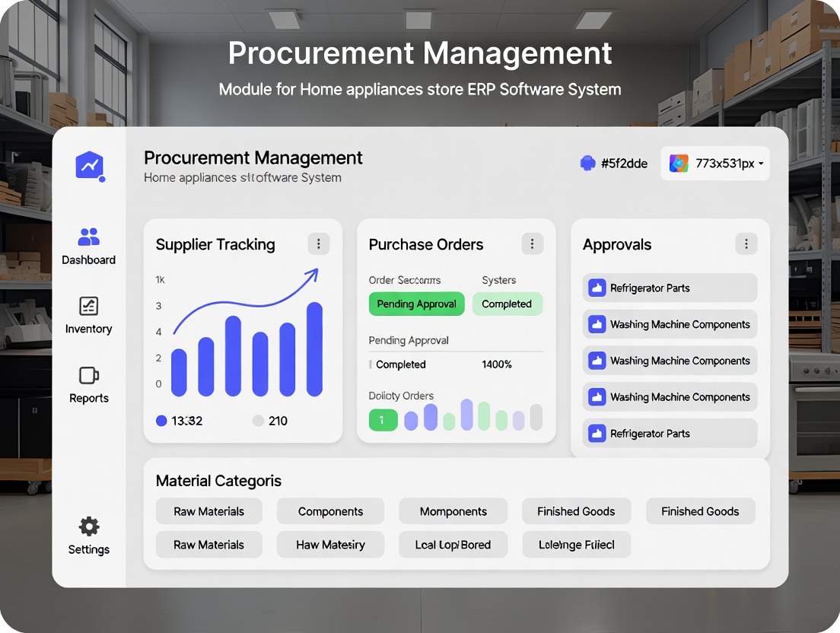This screenshot has height=633, width=840.
Task: Click the app logo icon in sidebar
Action: [89, 165]
